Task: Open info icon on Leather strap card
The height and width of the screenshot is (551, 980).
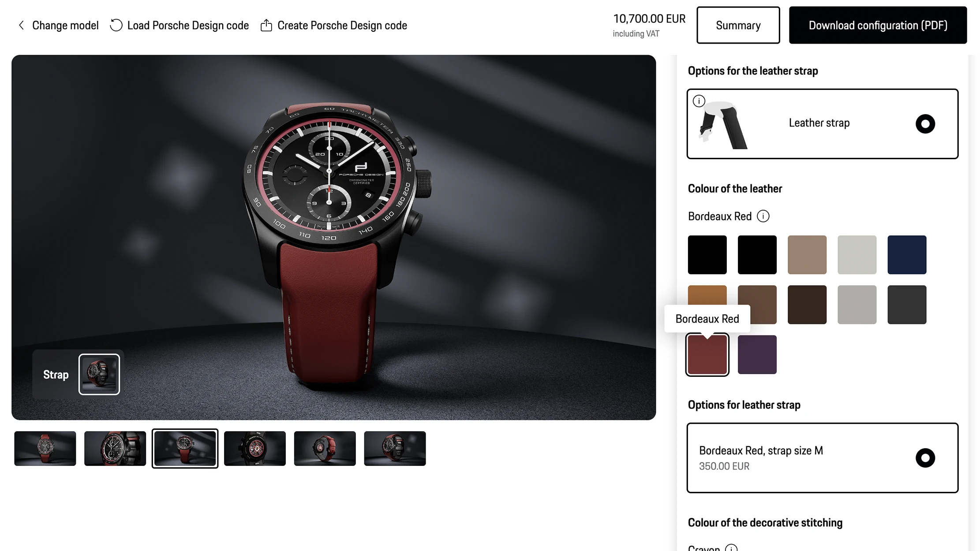Action: tap(699, 101)
